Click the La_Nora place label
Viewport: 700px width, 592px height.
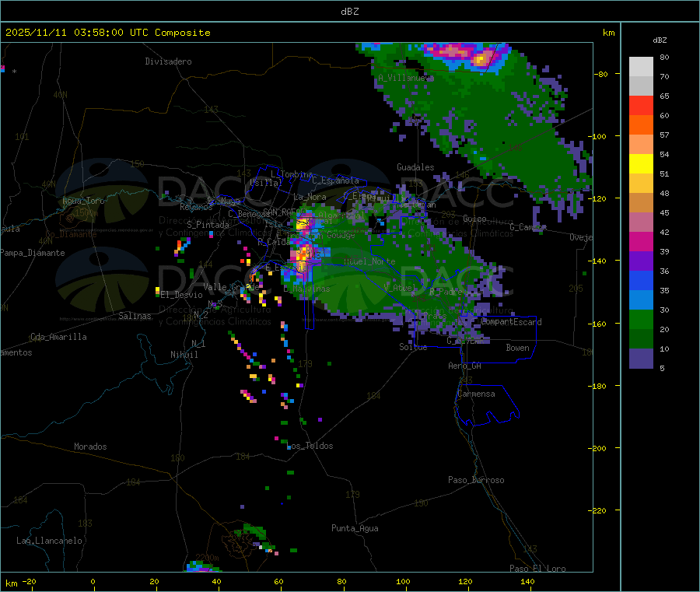coord(310,197)
